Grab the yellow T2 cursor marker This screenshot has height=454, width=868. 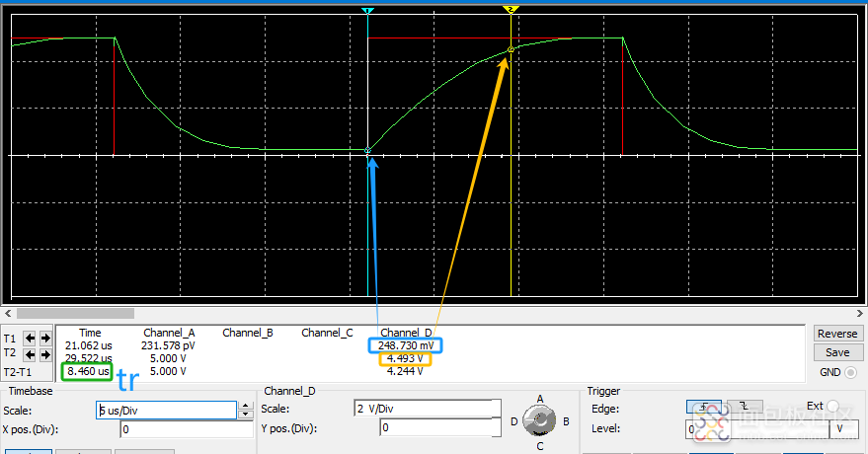[511, 10]
